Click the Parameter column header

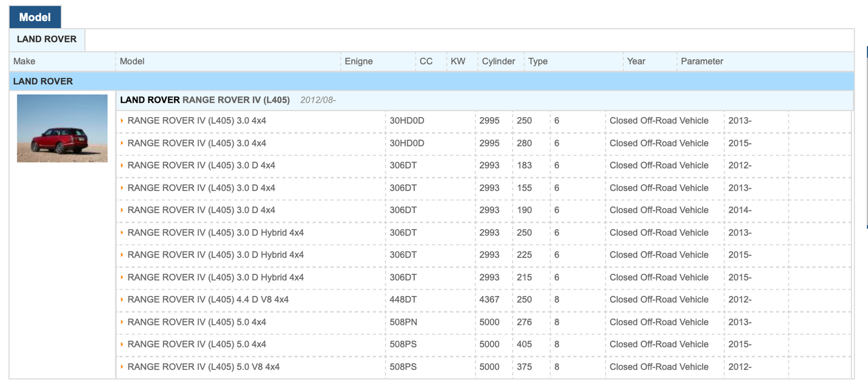coord(702,61)
